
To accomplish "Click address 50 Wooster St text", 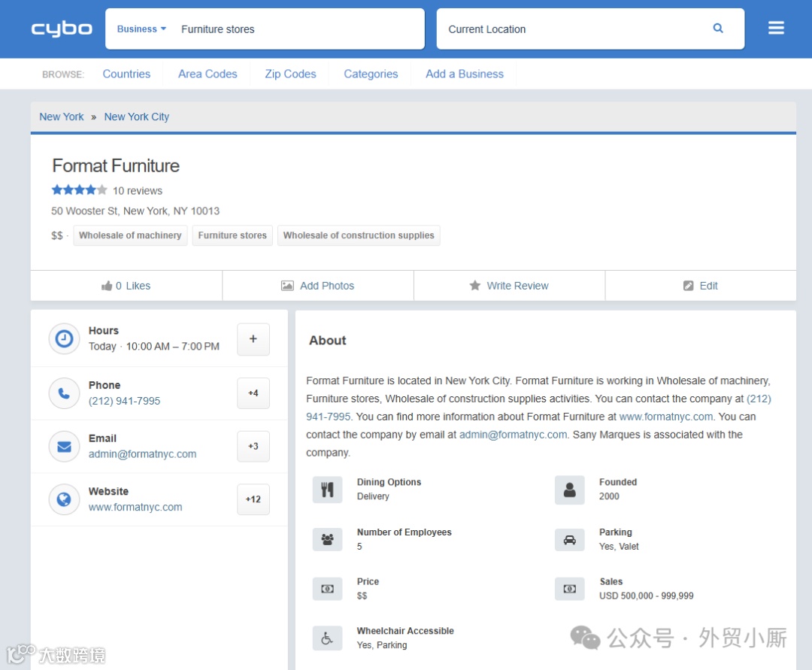I will 135,211.
